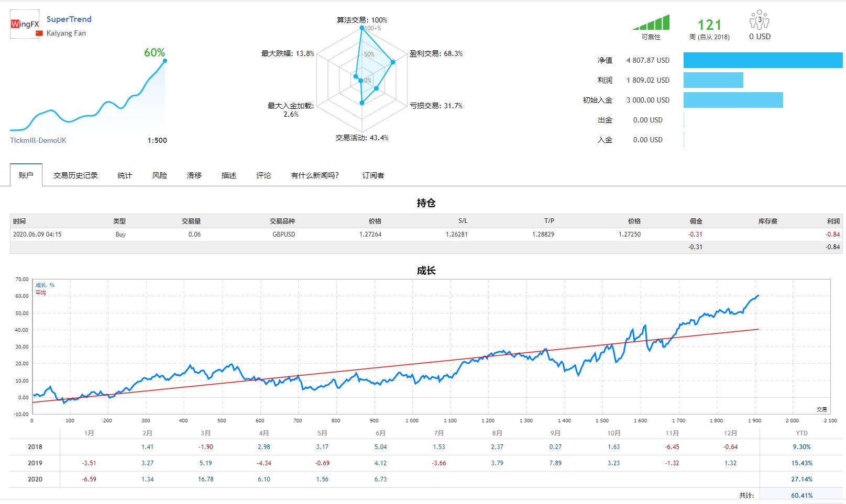Open the 订阅者 tab
Image resolution: width=846 pixels, height=504 pixels.
(373, 175)
